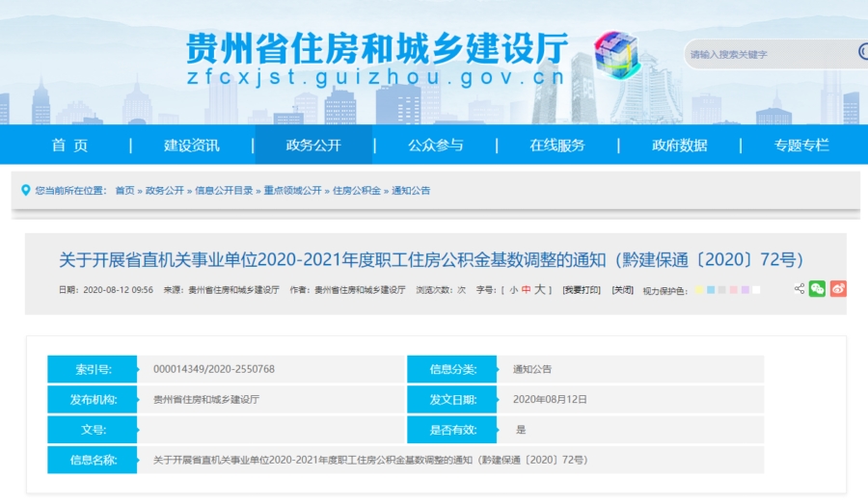Click the colorful cube logo in header
Viewport: 868px width, 504px height.
point(617,55)
